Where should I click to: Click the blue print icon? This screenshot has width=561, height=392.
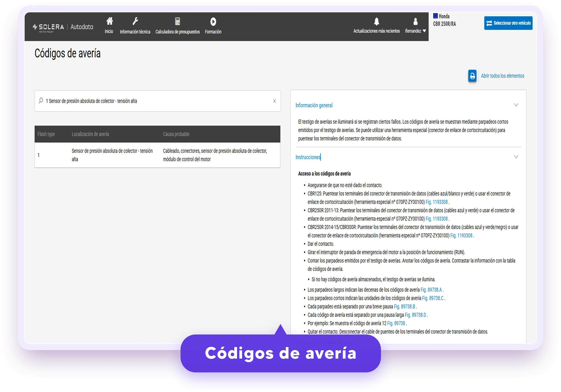(x=472, y=76)
